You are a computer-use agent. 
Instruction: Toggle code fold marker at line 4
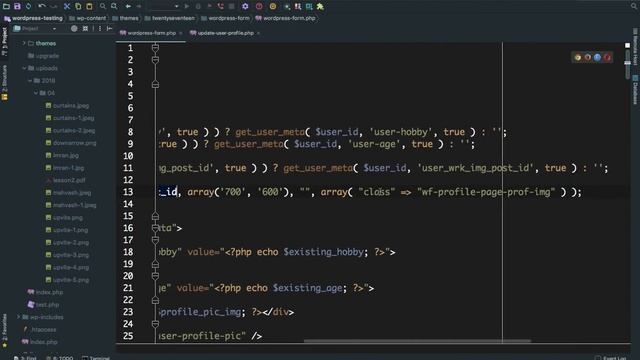pos(155,84)
